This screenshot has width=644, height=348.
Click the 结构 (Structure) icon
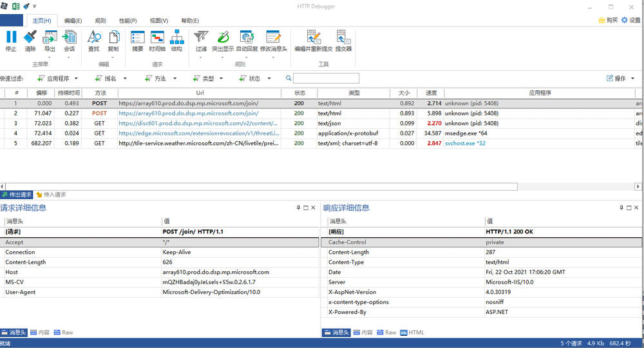(176, 41)
